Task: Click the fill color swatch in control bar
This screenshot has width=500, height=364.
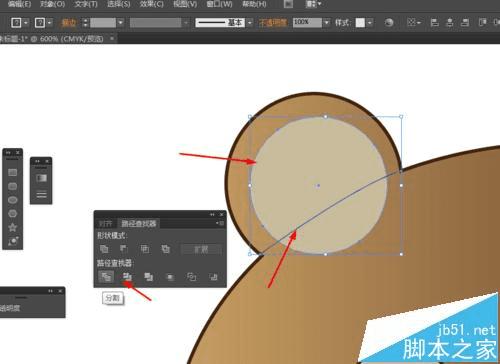Action: [16, 23]
